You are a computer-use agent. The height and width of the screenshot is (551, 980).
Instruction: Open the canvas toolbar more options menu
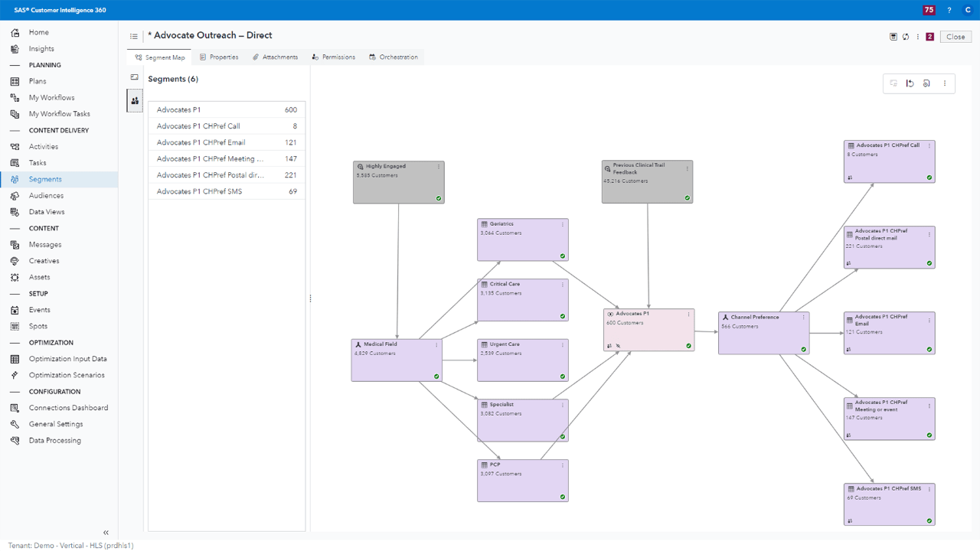pyautogui.click(x=945, y=83)
